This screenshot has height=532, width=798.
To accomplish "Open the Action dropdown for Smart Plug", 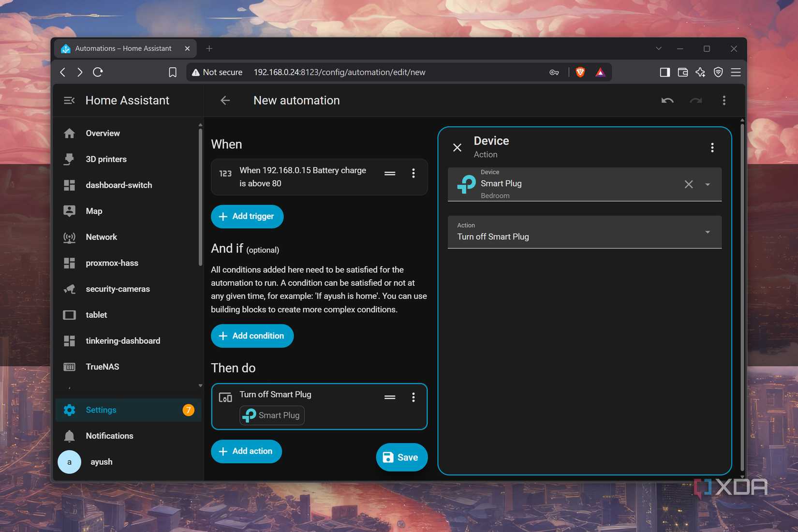I will [x=585, y=232].
